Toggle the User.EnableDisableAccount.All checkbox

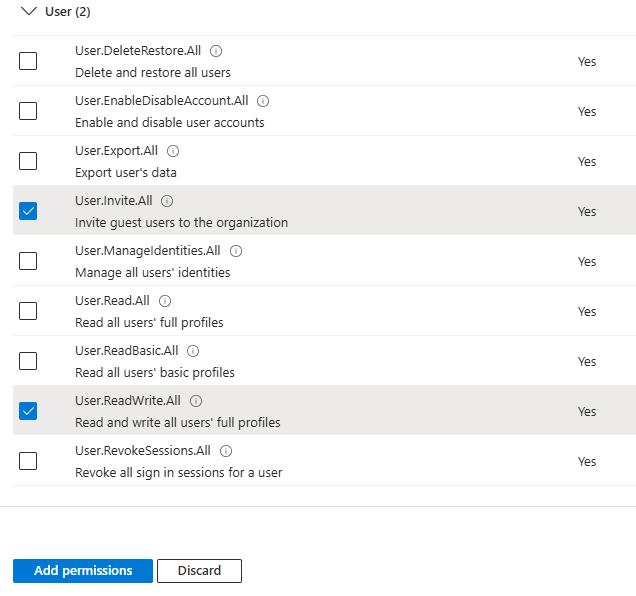click(x=28, y=111)
